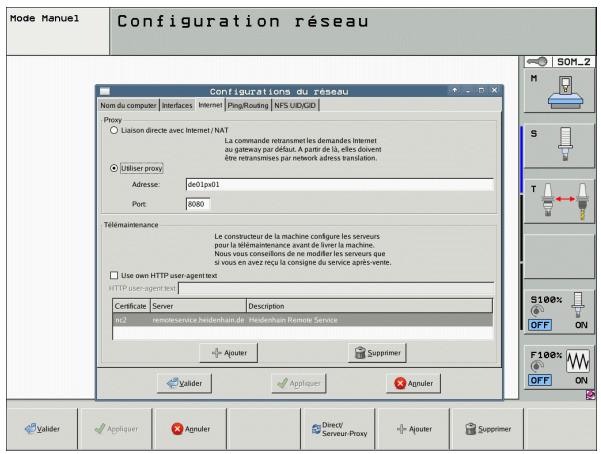Switch to the Interfaces tab

point(177,105)
